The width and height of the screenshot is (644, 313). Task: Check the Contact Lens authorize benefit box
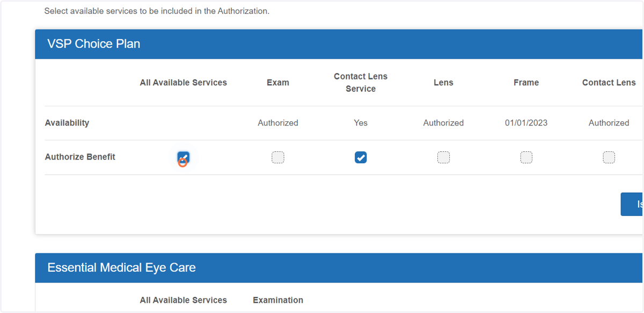[x=609, y=157]
